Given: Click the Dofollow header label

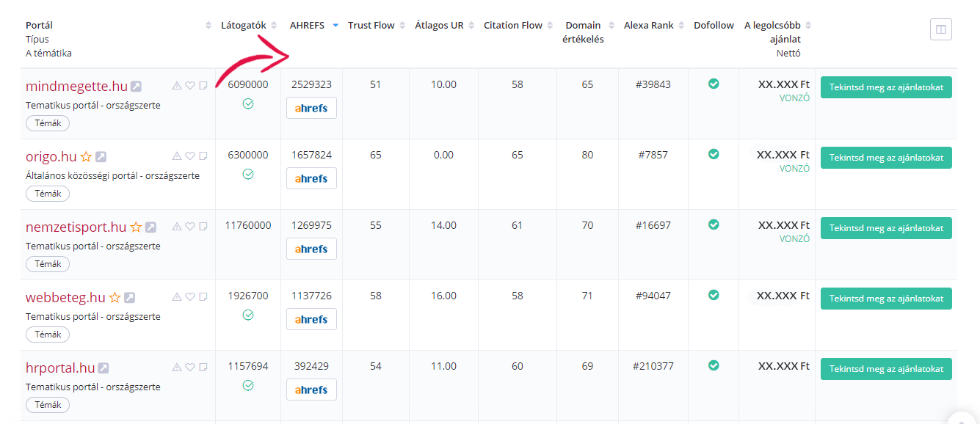Looking at the screenshot, I should 714,26.
